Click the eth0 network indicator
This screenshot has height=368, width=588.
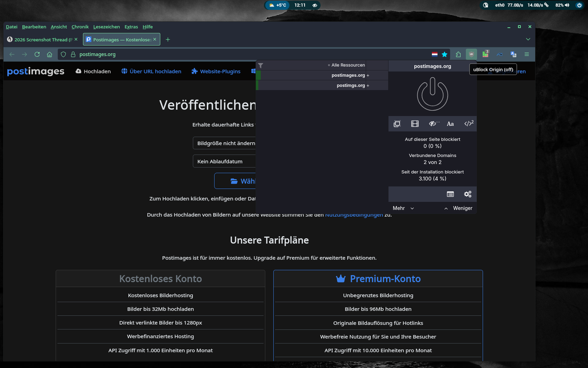point(500,5)
